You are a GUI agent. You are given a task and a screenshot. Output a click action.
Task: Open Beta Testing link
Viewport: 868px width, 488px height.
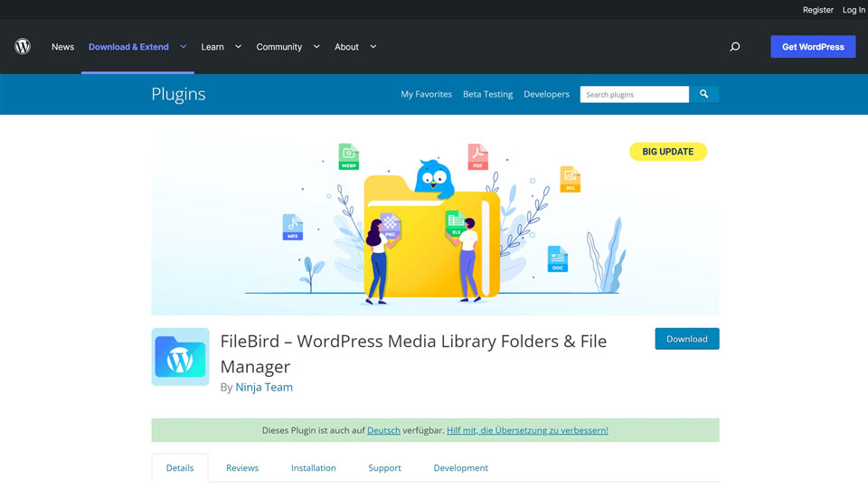(x=487, y=94)
